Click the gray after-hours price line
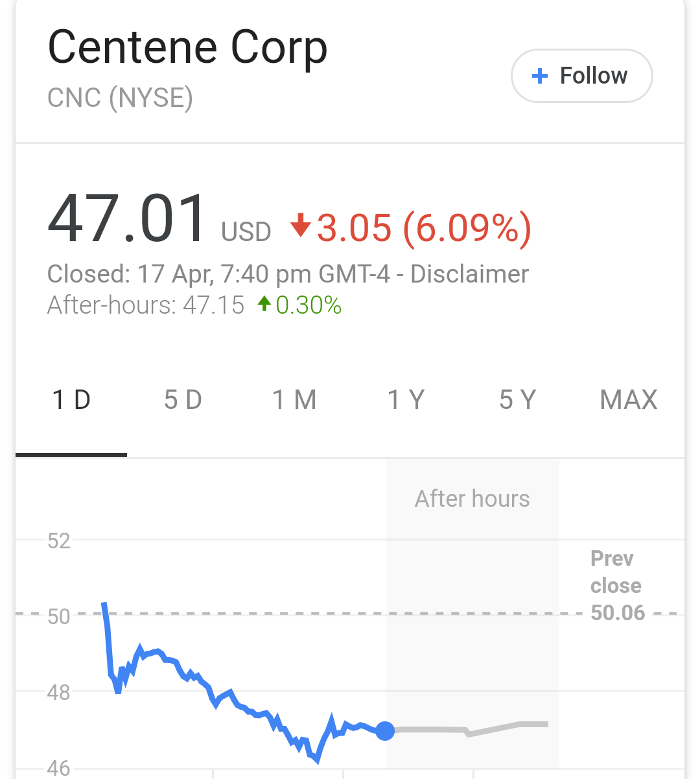 pyautogui.click(x=493, y=729)
